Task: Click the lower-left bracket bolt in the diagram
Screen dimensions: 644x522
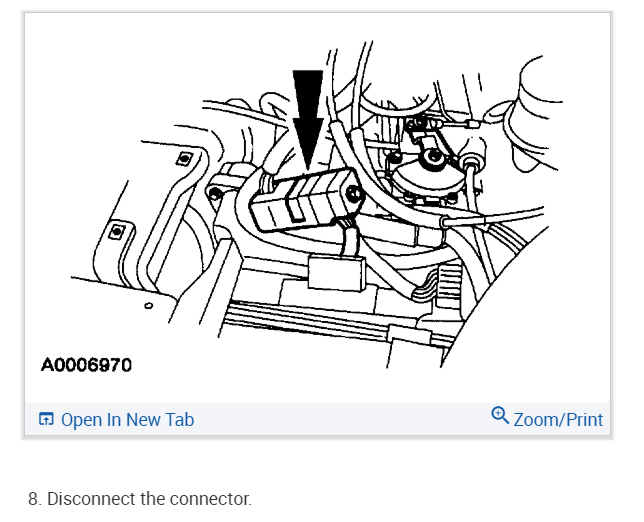Action: (117, 231)
